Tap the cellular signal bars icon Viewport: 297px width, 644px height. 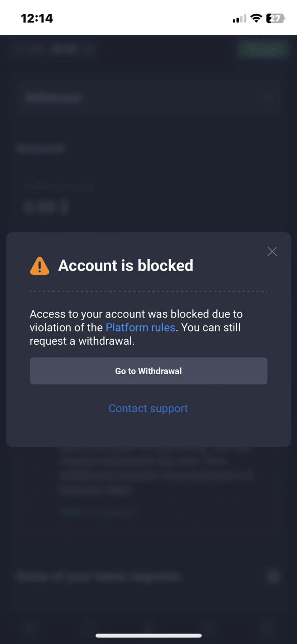tap(239, 19)
